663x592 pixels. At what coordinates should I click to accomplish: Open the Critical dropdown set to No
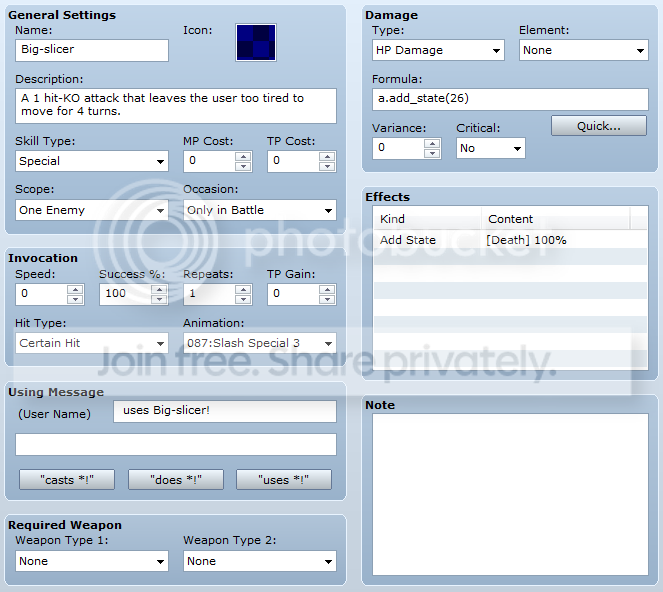click(490, 148)
